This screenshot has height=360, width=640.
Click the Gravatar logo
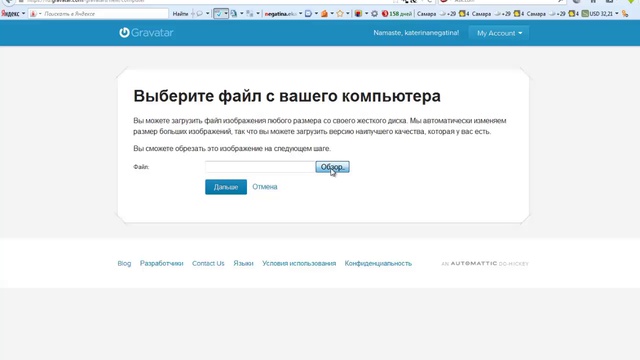coord(146,33)
